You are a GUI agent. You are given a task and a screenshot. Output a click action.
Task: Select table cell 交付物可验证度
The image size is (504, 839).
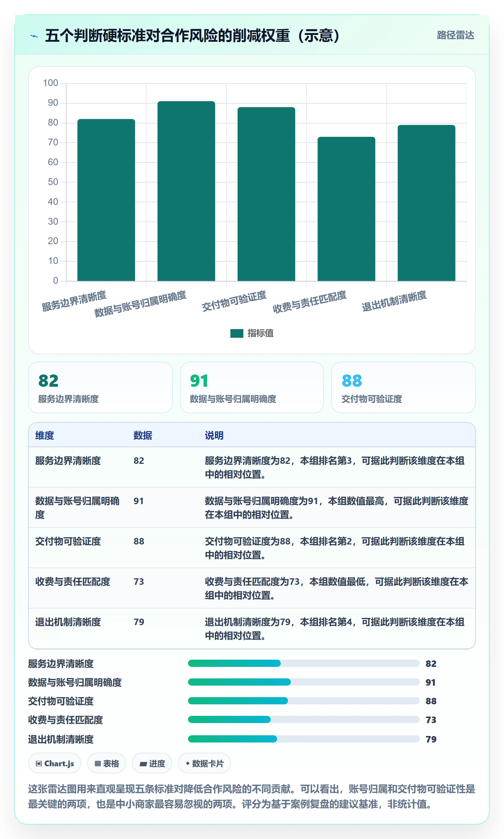[x=68, y=541]
